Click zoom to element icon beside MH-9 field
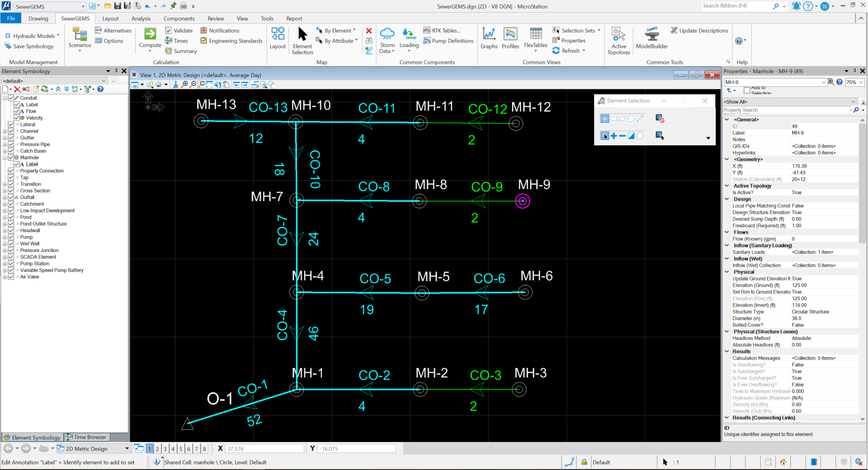868x470 pixels. coord(831,82)
